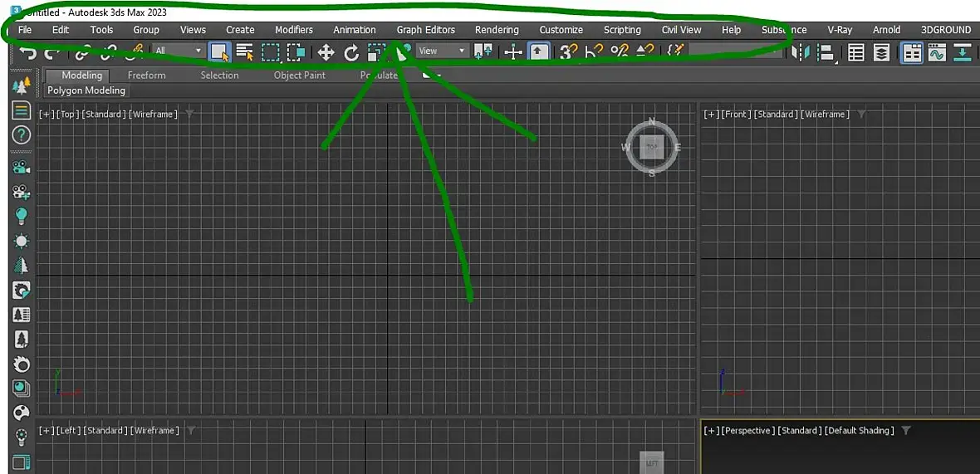980x474 pixels.
Task: Activate the Select and Manipulate tool
Action: pos(513,51)
